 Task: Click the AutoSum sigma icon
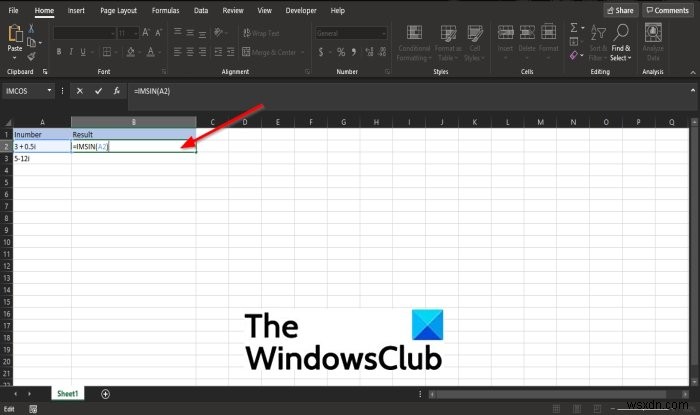coord(574,28)
